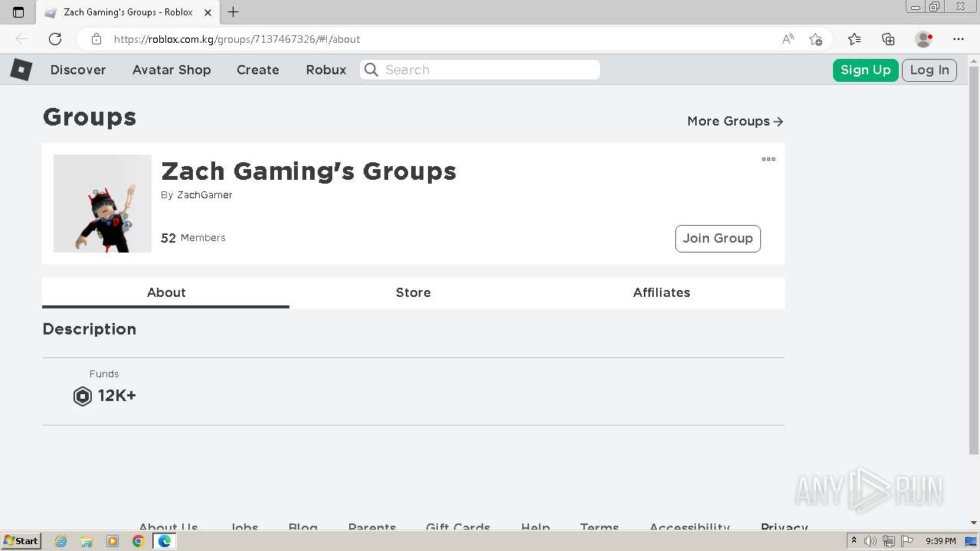Open File Explorer from the taskbar

point(87,541)
